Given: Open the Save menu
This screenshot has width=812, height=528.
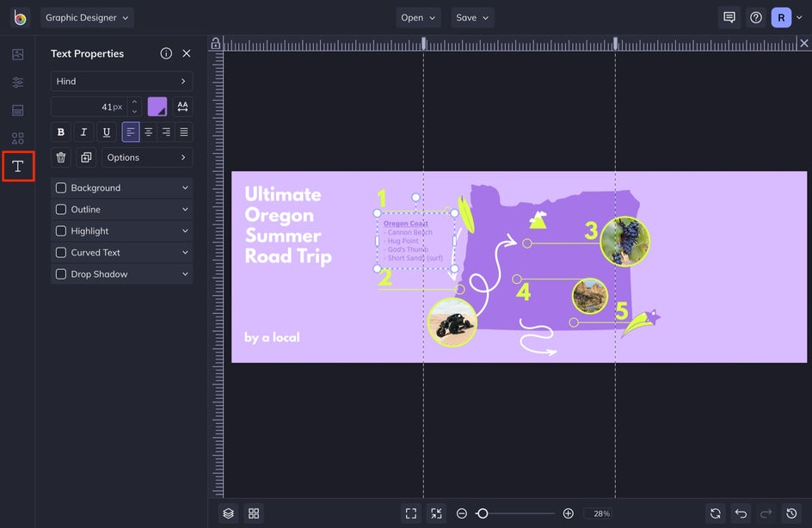Looking at the screenshot, I should (x=472, y=17).
